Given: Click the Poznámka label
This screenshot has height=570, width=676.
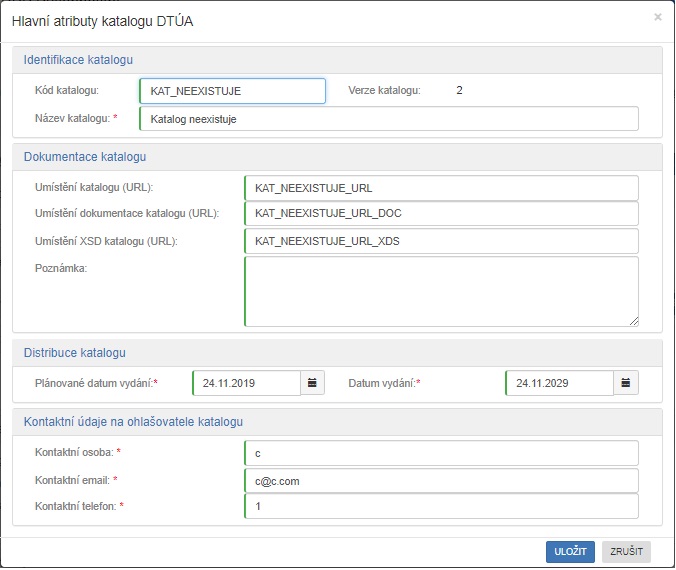Looking at the screenshot, I should 61,268.
